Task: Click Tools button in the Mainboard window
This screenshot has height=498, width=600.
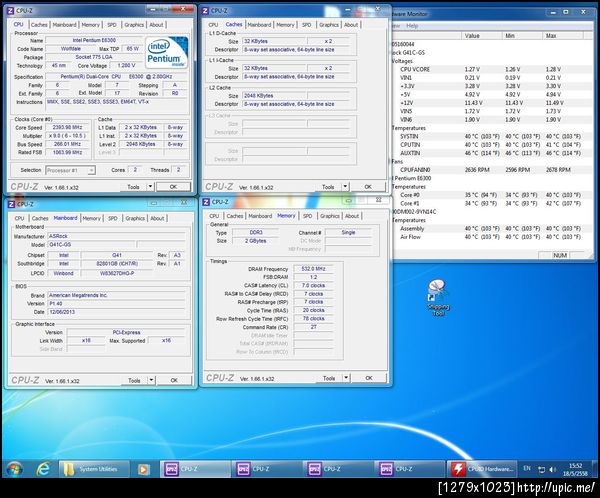Action: point(134,380)
